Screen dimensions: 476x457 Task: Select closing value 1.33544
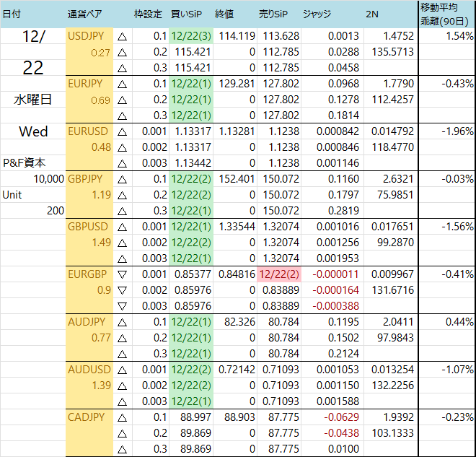point(237,227)
